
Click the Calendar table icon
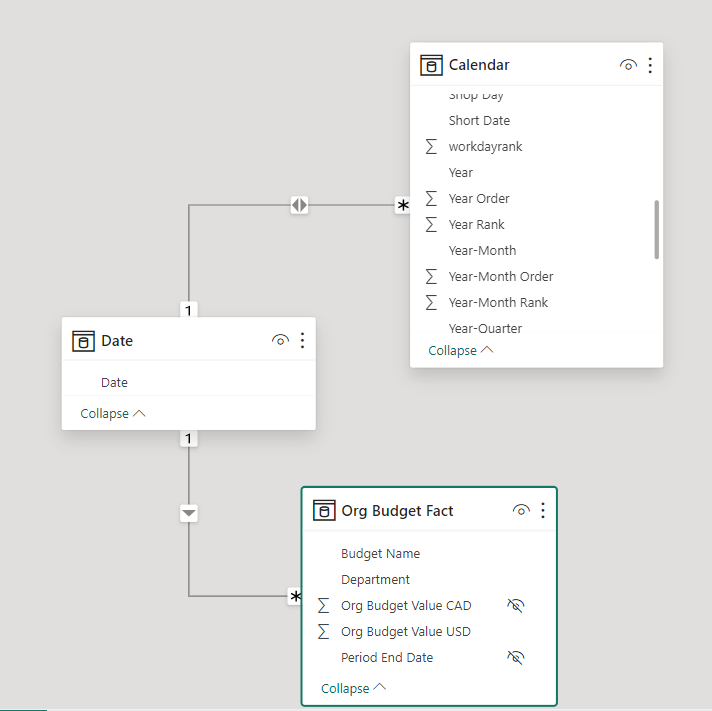click(x=431, y=65)
